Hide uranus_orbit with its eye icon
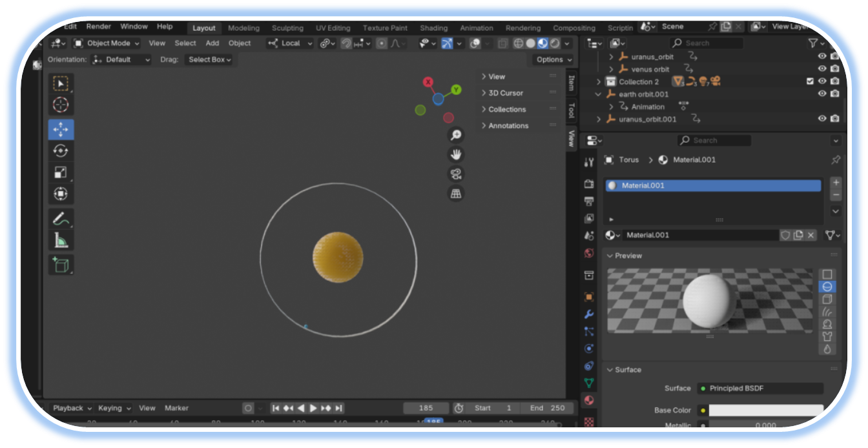 click(x=822, y=57)
